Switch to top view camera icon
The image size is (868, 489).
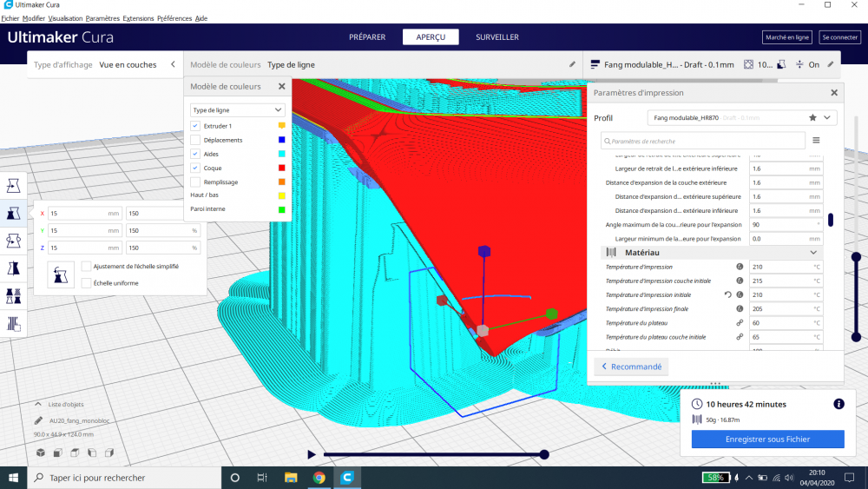tap(75, 453)
